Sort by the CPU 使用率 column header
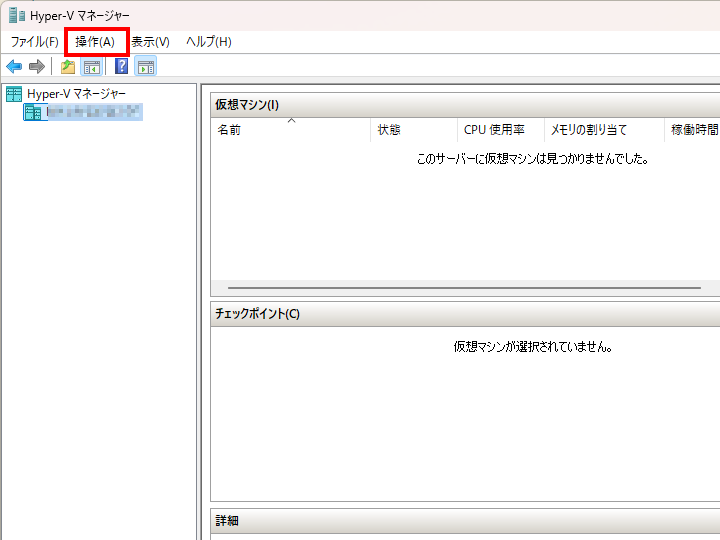 pos(493,130)
